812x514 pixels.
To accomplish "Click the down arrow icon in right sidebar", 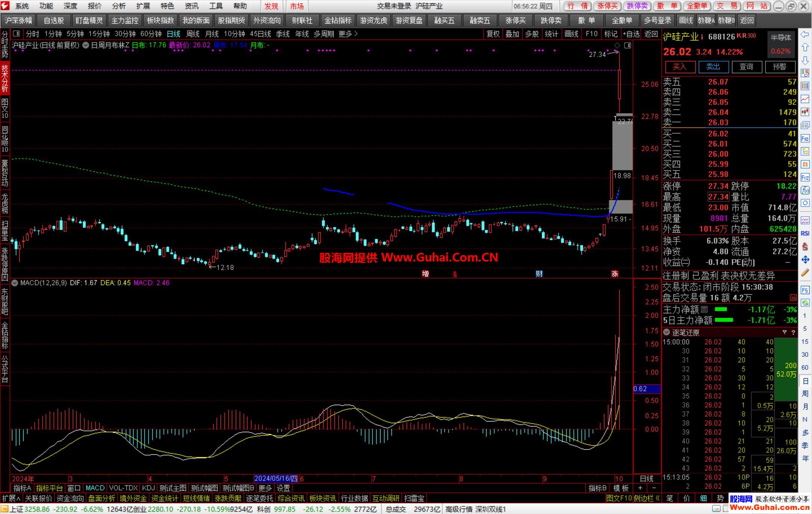I will 805,60.
